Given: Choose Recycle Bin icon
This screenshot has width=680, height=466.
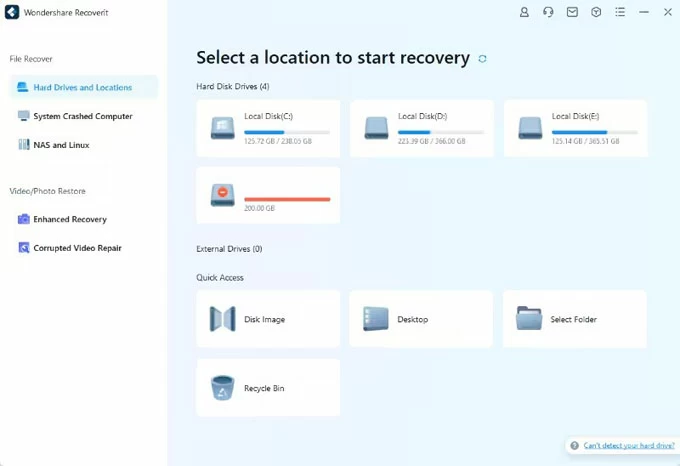Looking at the screenshot, I should coord(222,388).
